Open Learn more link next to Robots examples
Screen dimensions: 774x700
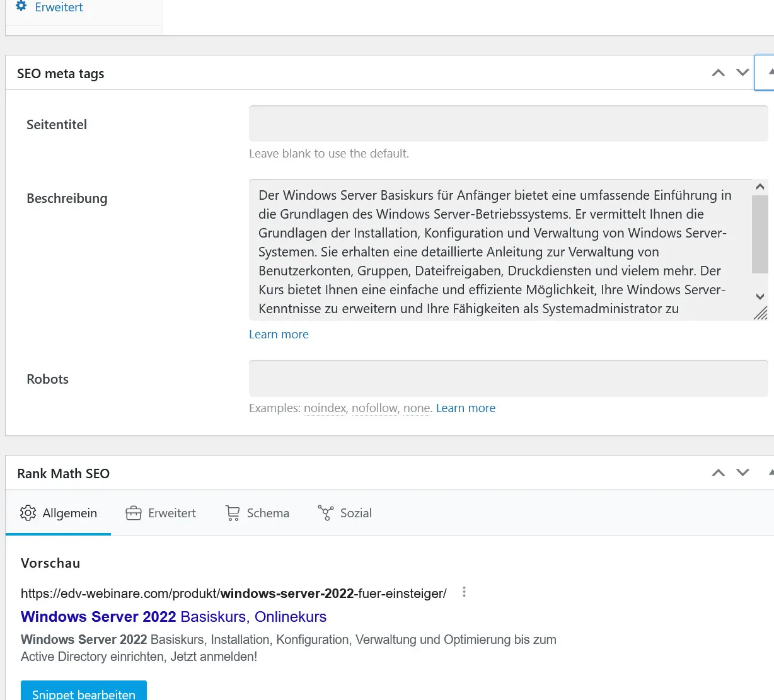[466, 408]
